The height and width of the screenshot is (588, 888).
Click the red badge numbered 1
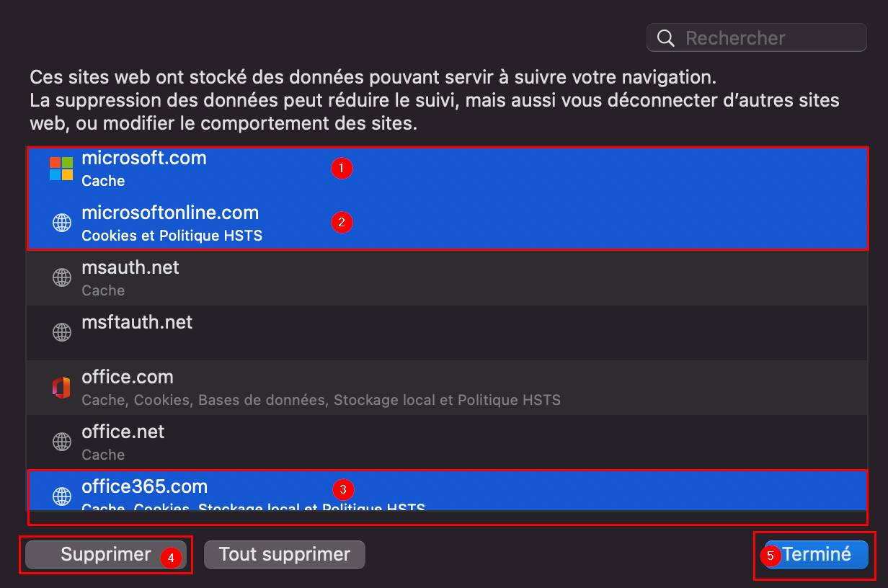click(342, 169)
